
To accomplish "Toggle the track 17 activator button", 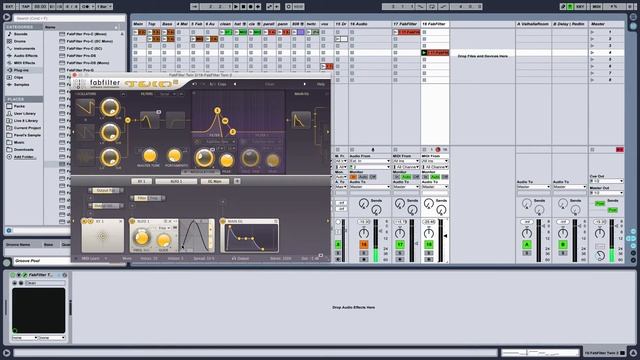I will 400,244.
